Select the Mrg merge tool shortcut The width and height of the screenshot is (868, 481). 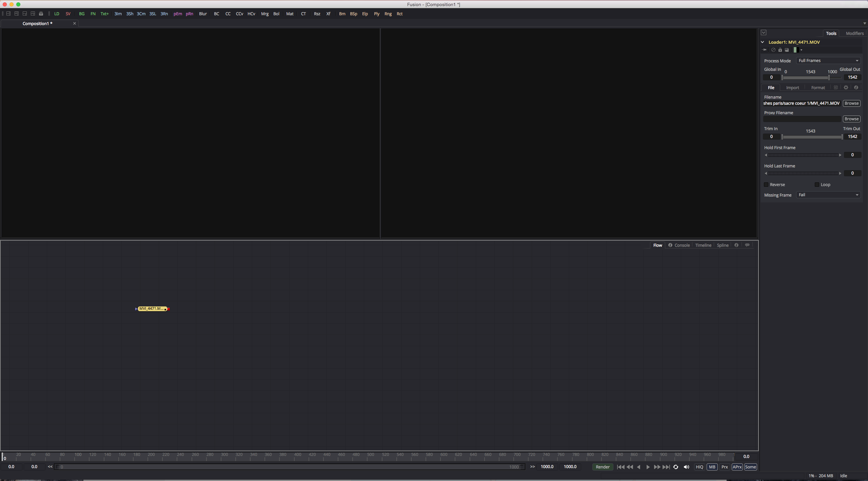(x=264, y=14)
